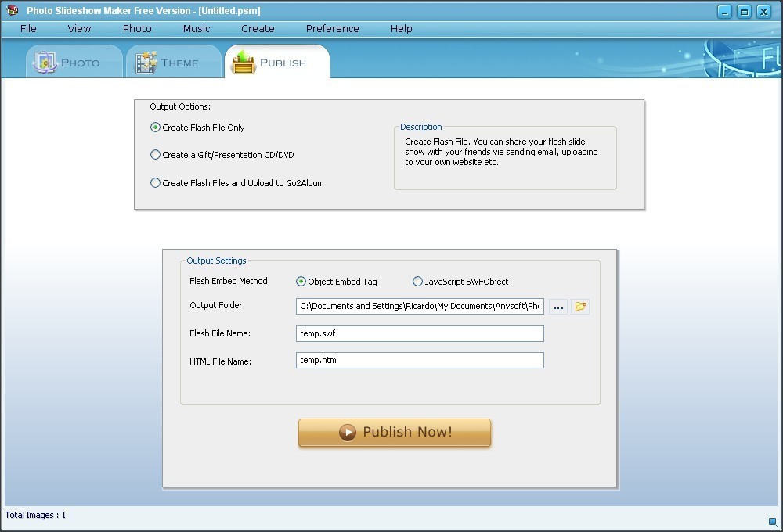Open the View menu
Viewport: 783px width, 532px height.
click(79, 28)
